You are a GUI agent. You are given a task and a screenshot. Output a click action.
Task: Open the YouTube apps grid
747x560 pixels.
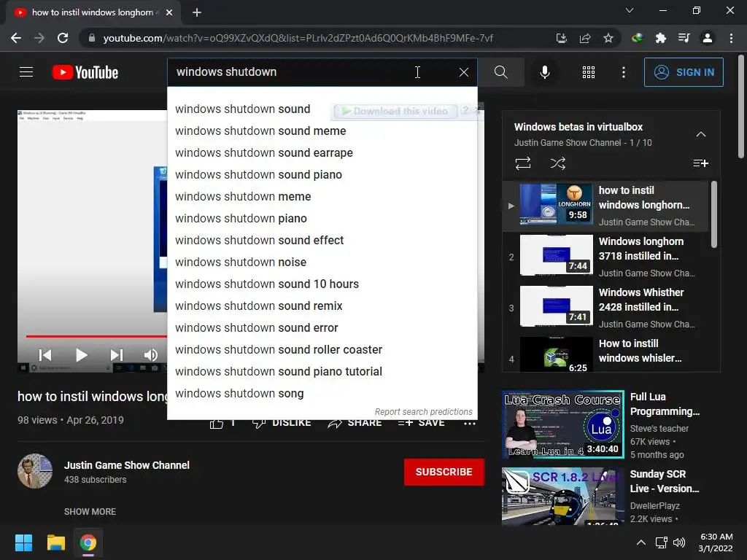click(589, 72)
